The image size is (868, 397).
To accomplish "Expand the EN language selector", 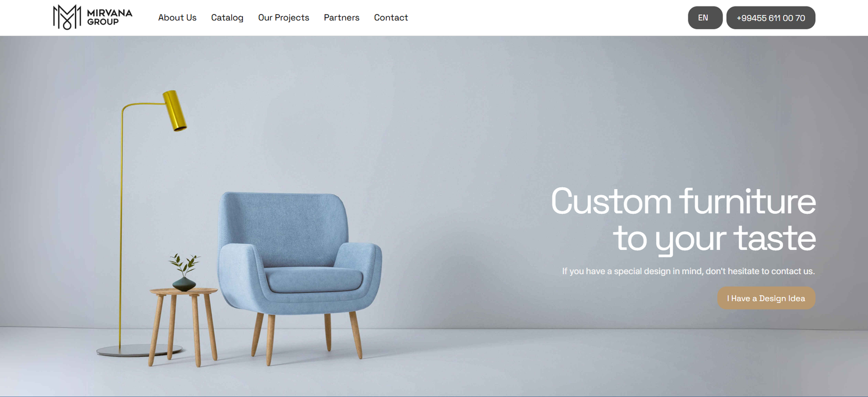I will [x=705, y=18].
